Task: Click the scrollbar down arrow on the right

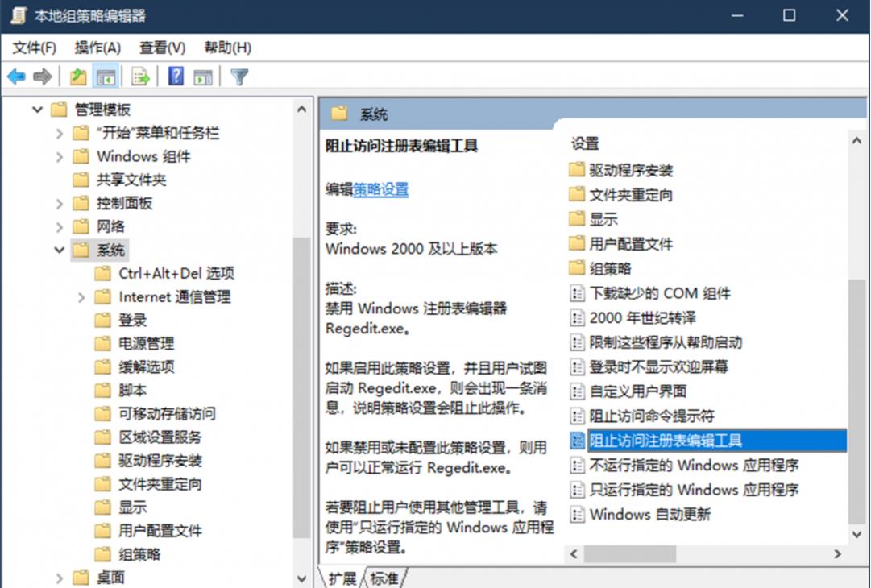Action: [856, 534]
